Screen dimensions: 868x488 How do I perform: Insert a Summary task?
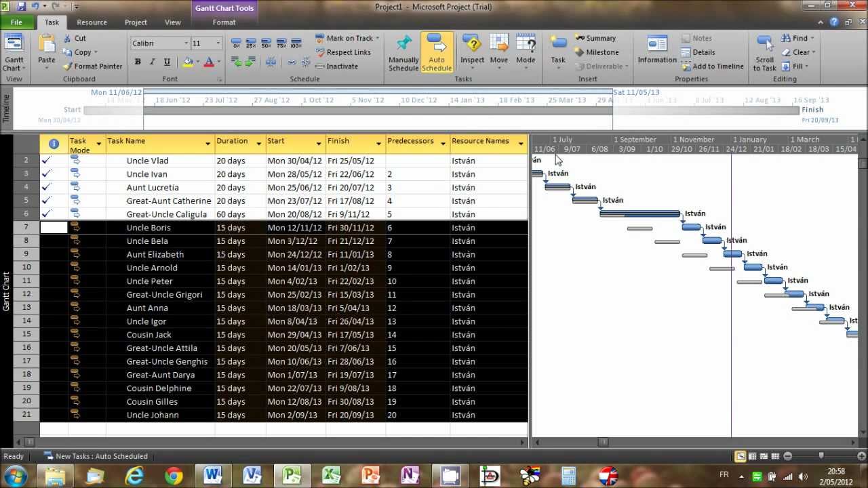[595, 39]
